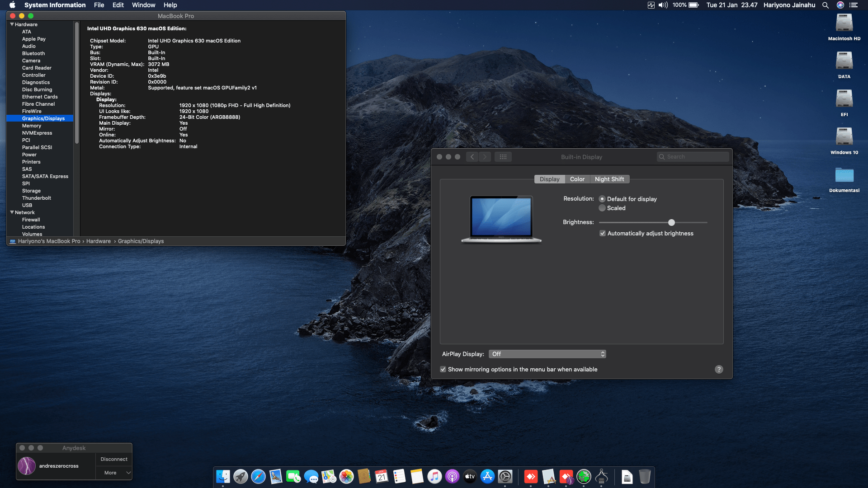868x488 pixels.
Task: Open the Edit menu
Action: click(118, 5)
